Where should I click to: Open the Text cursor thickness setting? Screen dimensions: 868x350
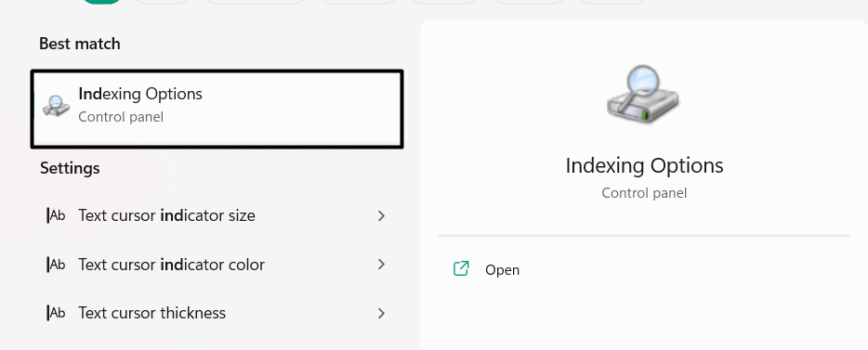point(217,314)
